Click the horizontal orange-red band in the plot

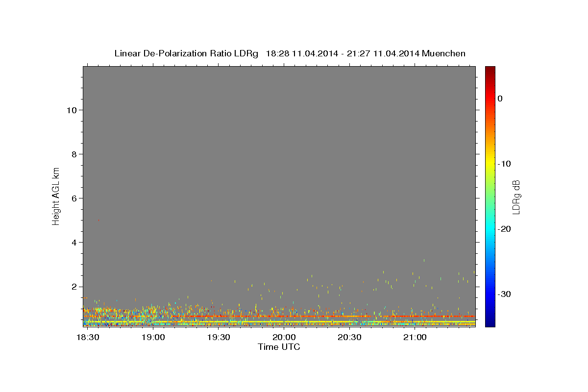279,317
